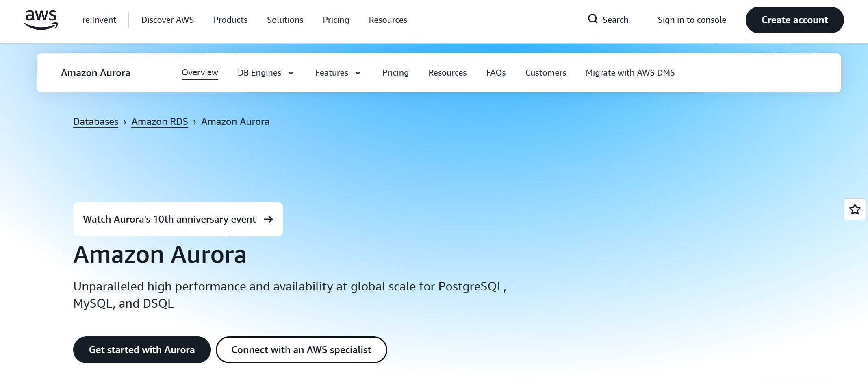868x382 pixels.
Task: Click the search magnifier icon
Action: [592, 19]
